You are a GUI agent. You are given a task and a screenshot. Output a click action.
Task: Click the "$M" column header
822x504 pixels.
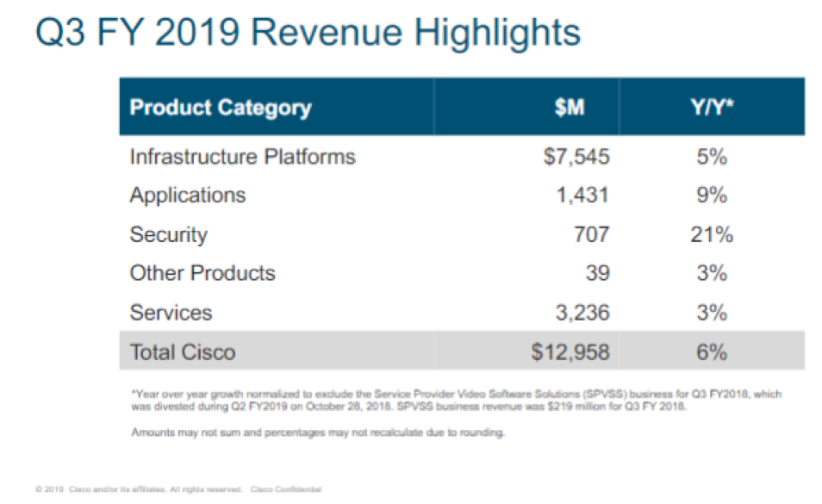570,108
